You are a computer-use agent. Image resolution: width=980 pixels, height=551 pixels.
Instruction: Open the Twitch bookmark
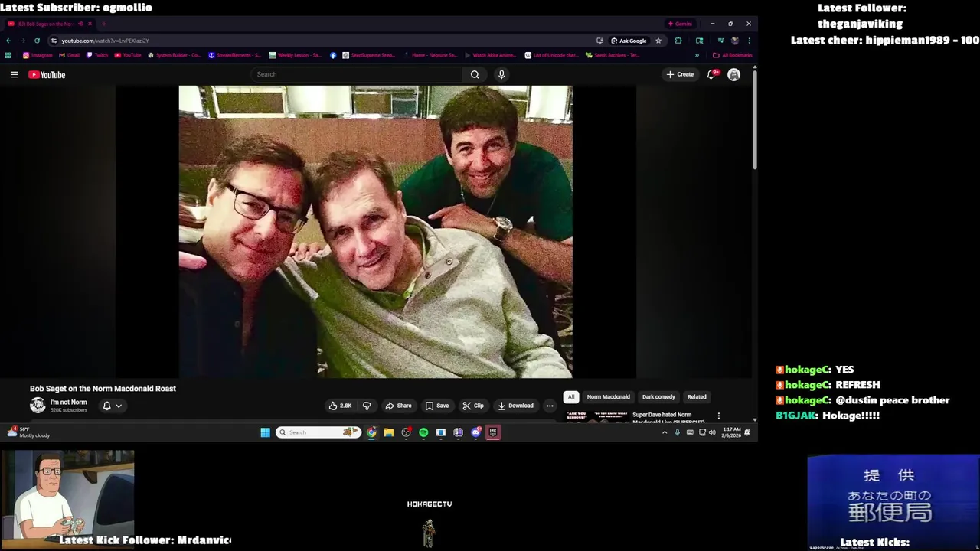pyautogui.click(x=97, y=55)
